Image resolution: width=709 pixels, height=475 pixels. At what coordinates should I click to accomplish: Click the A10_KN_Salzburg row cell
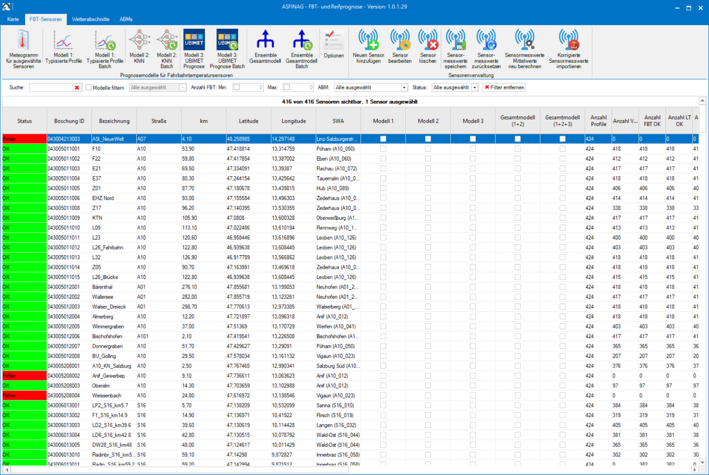pos(114,366)
